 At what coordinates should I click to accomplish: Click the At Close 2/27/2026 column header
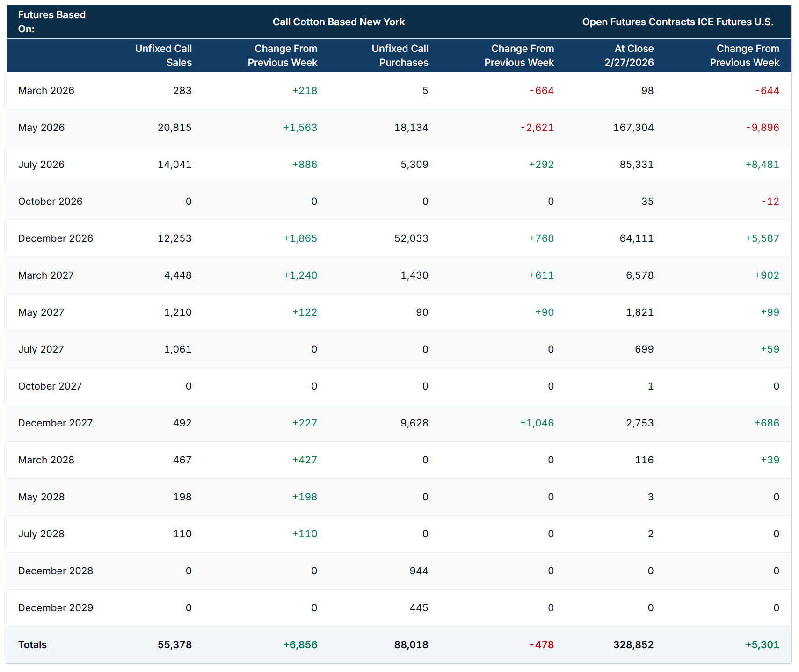629,56
